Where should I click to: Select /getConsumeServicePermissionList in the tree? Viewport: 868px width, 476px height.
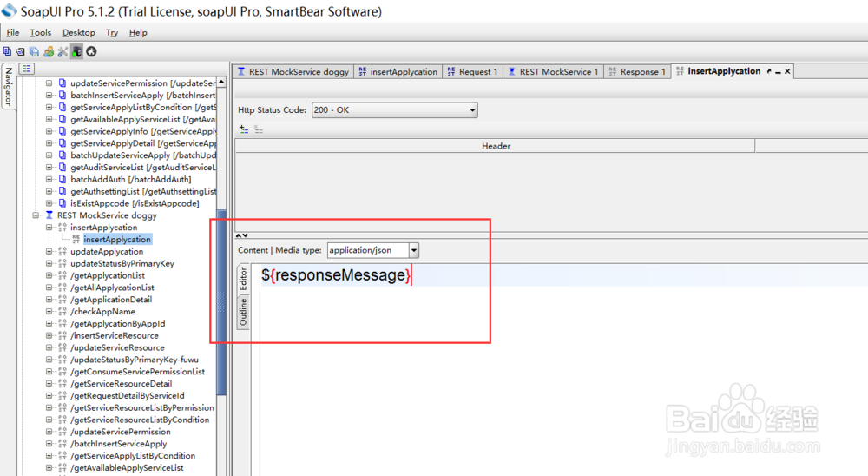coord(137,371)
